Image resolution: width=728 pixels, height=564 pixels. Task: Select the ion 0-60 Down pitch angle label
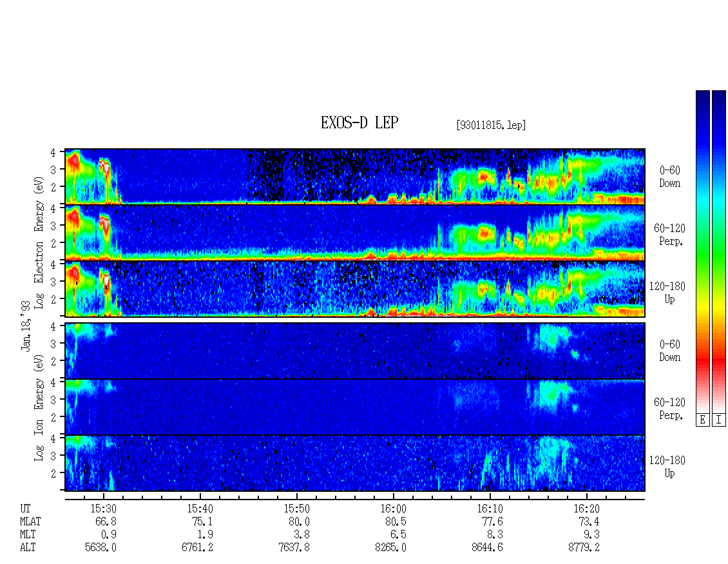[669, 351]
